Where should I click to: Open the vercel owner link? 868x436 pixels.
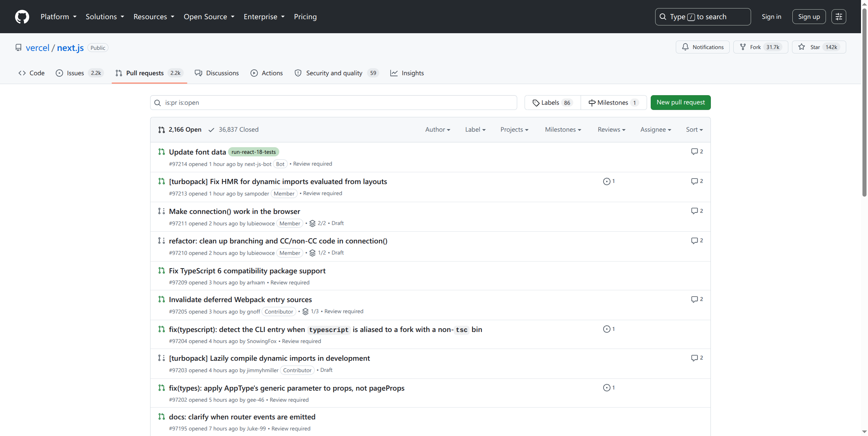click(37, 48)
